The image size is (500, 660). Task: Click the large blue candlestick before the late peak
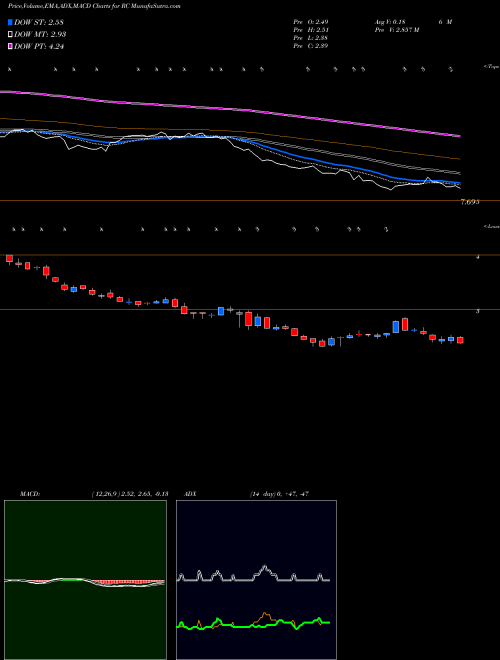pos(396,327)
